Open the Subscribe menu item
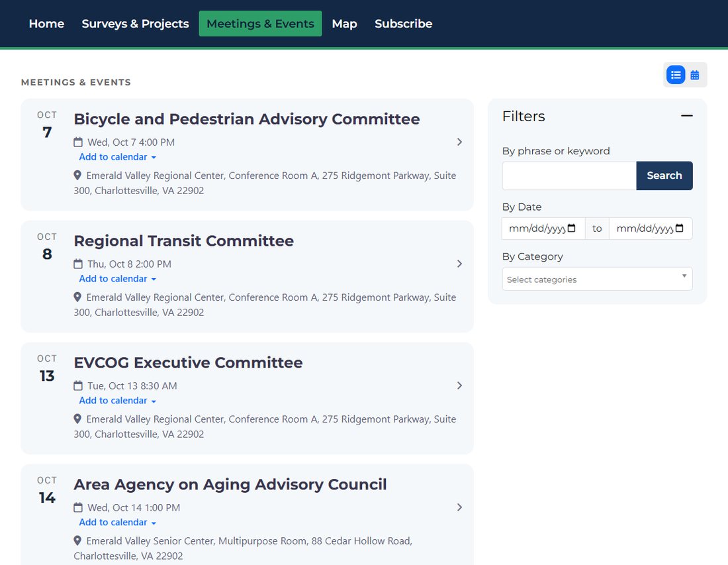 pos(404,24)
